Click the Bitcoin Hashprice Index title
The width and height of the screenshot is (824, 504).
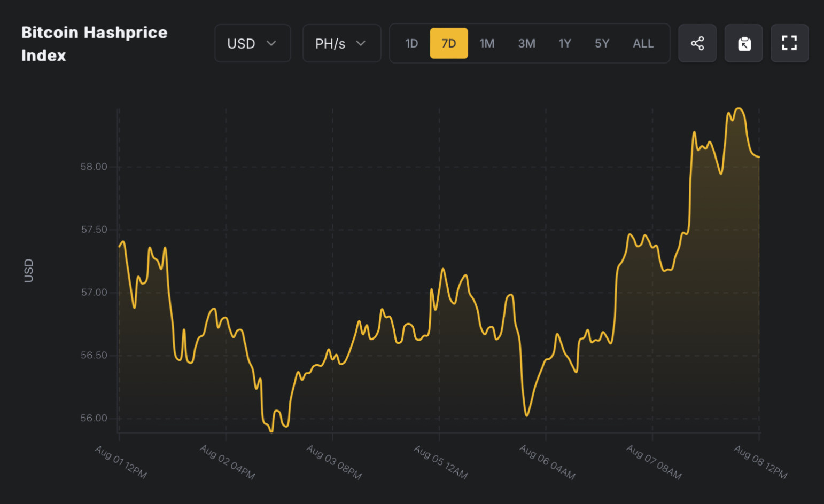click(94, 44)
